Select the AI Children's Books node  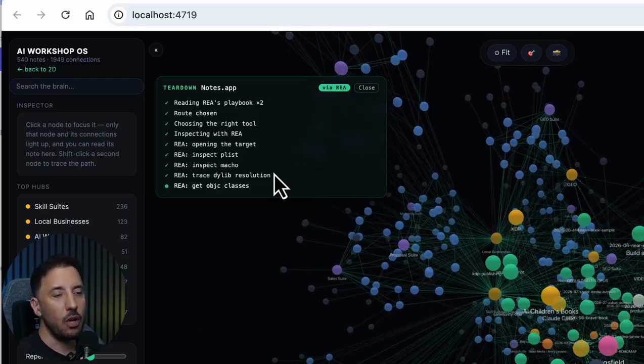550,295
